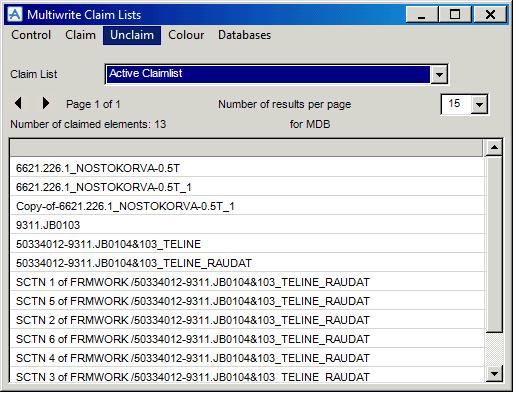Select the Active Claimlist combo box

pos(276,74)
